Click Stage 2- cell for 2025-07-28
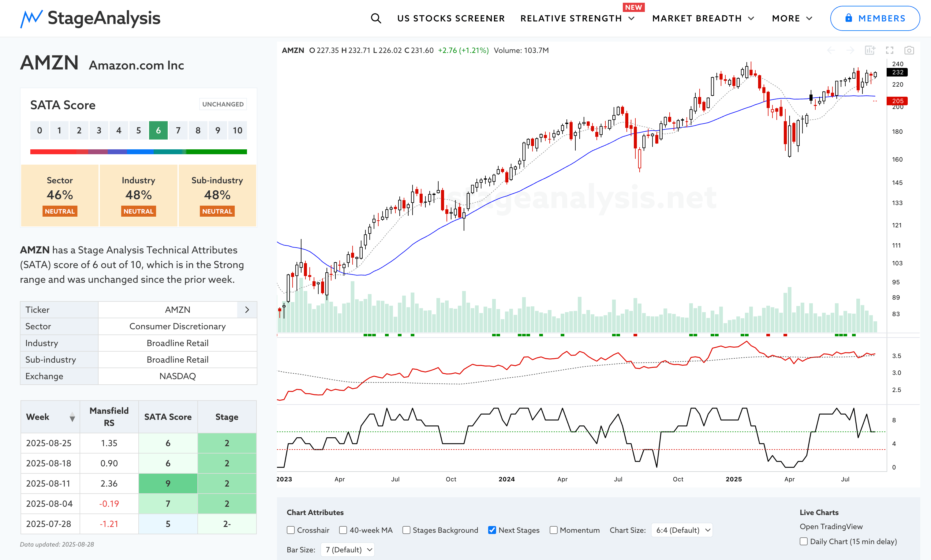 [227, 524]
